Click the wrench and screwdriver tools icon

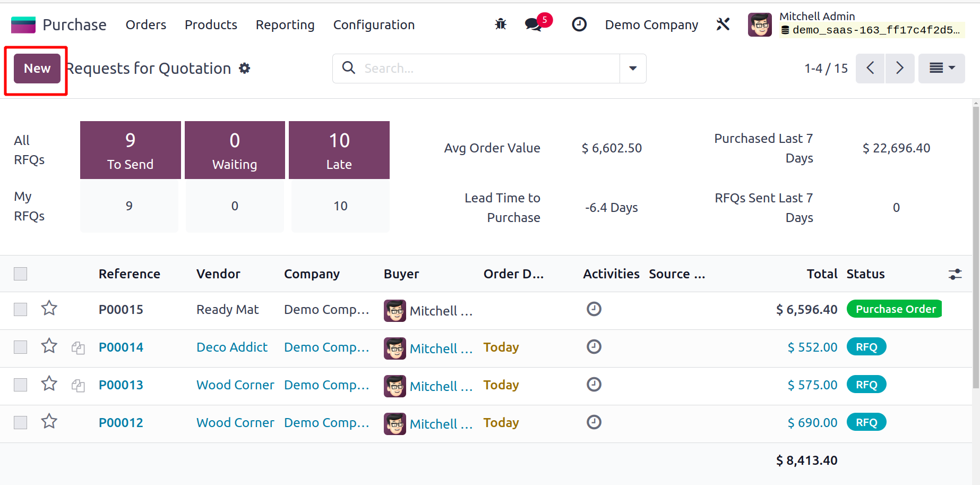tap(723, 24)
